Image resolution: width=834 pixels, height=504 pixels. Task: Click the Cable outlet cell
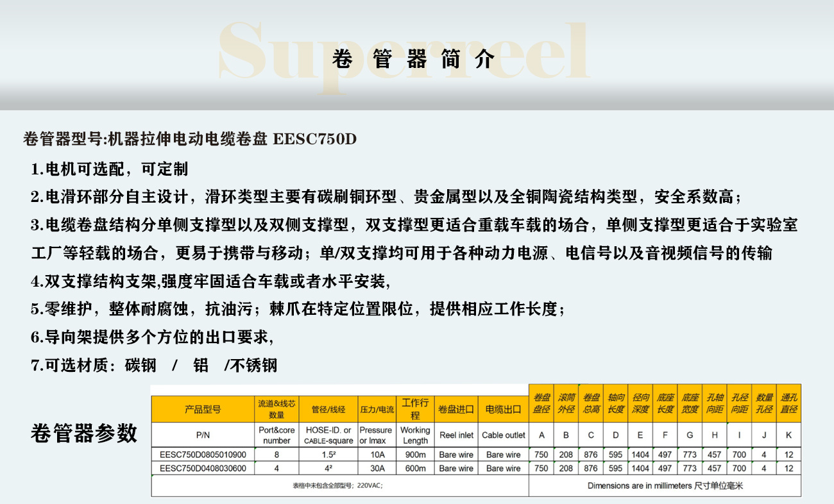click(504, 435)
